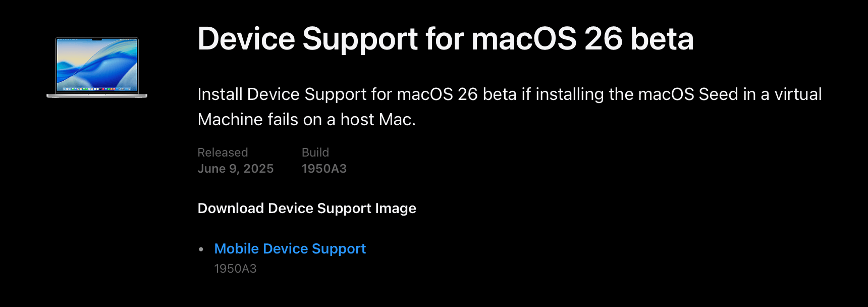868x307 pixels.
Task: Click the Download Device Support Image heading
Action: tap(307, 208)
